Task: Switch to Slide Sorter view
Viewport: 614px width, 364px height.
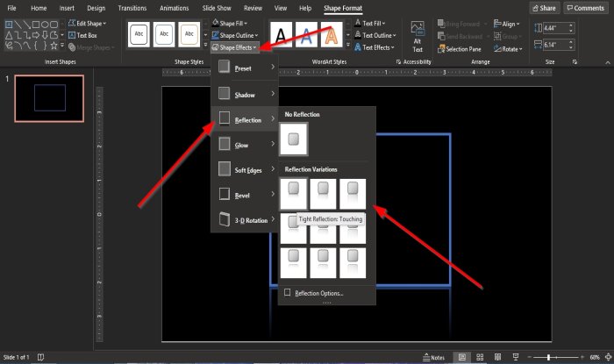Action: tap(480, 357)
